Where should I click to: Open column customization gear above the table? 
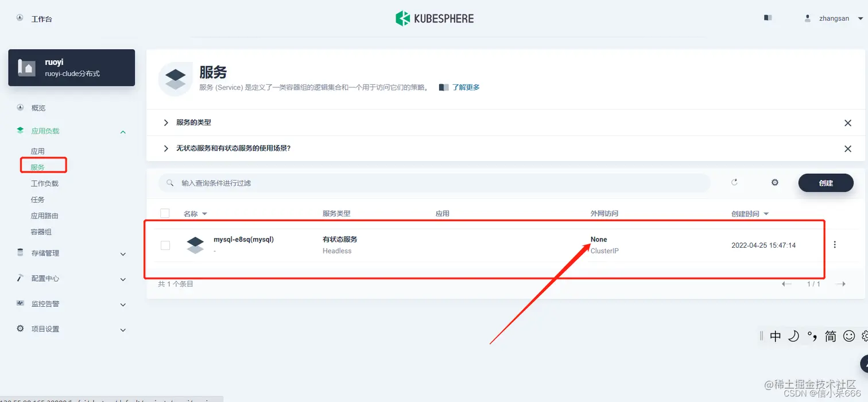click(x=774, y=182)
